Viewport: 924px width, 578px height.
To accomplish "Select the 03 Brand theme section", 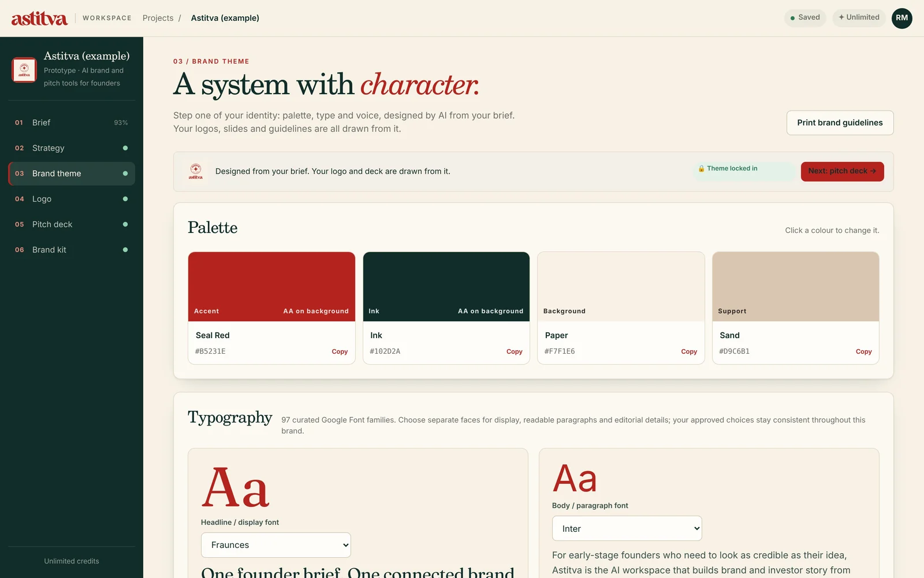I will point(72,173).
